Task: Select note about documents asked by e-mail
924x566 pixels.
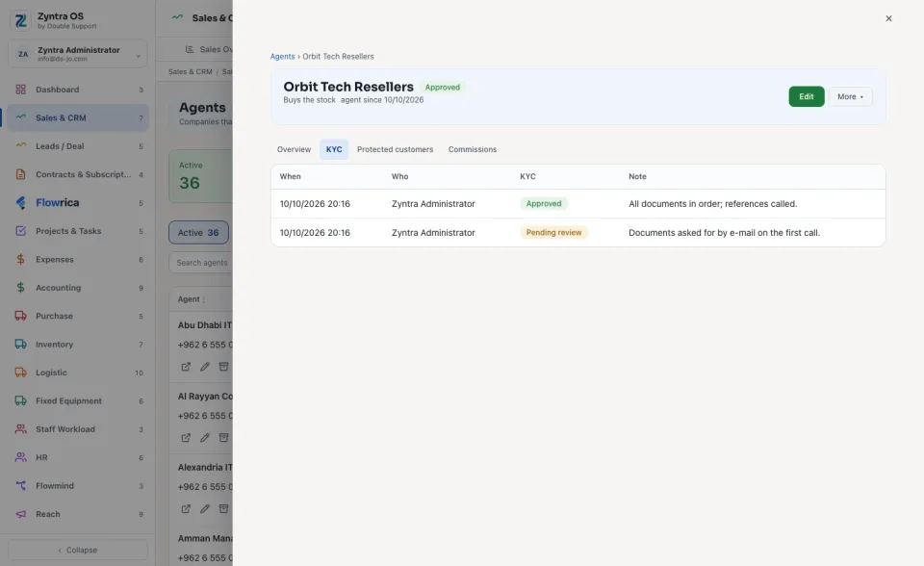Action: coord(724,233)
